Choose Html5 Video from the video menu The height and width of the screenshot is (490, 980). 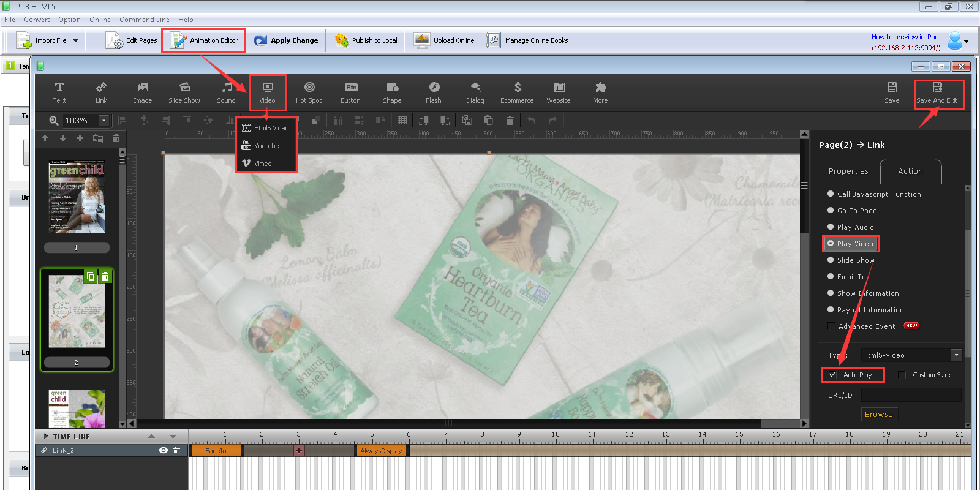tap(266, 128)
